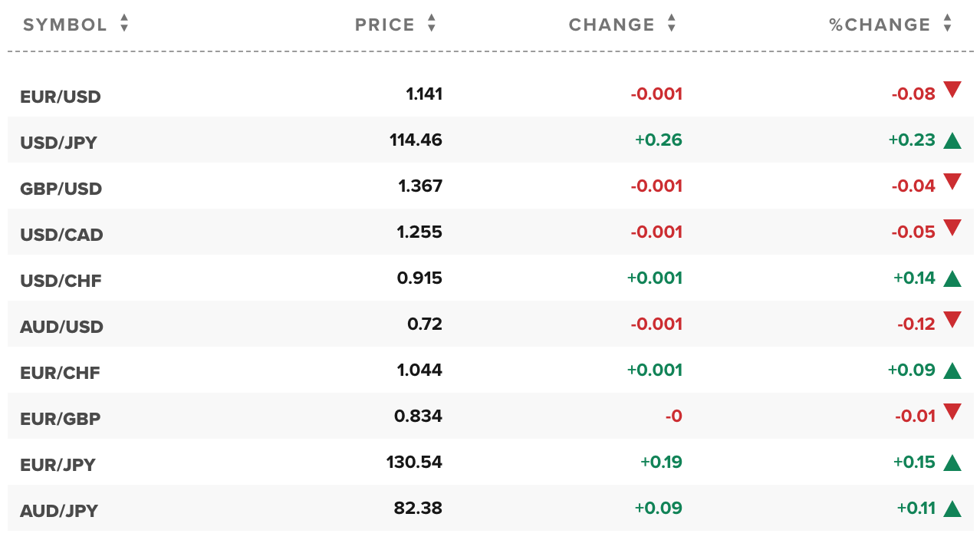Sort the table by the PRICE column label
Viewport: 980px width, 540px height.
point(385,25)
